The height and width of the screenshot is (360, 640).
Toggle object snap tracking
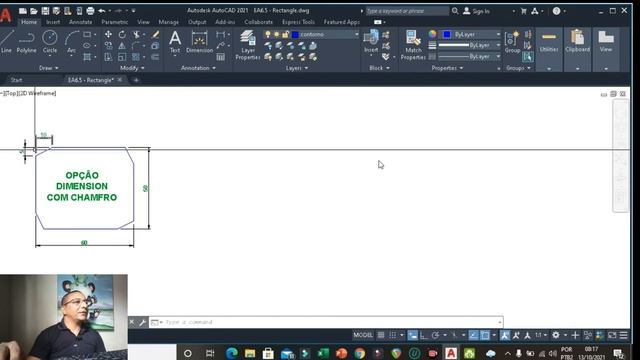473,335
